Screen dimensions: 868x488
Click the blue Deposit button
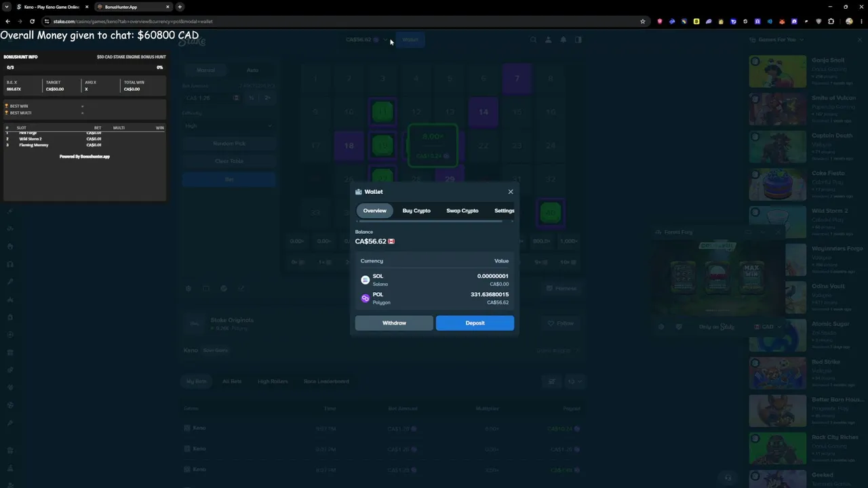475,323
